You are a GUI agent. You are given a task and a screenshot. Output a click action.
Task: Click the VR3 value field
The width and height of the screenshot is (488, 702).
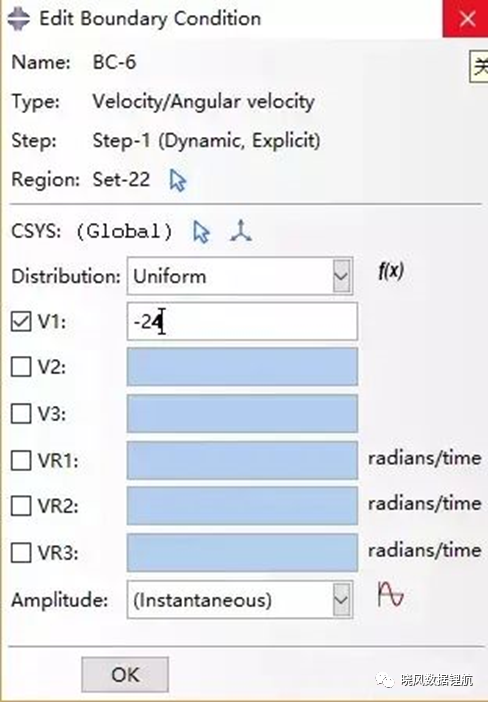point(242,552)
